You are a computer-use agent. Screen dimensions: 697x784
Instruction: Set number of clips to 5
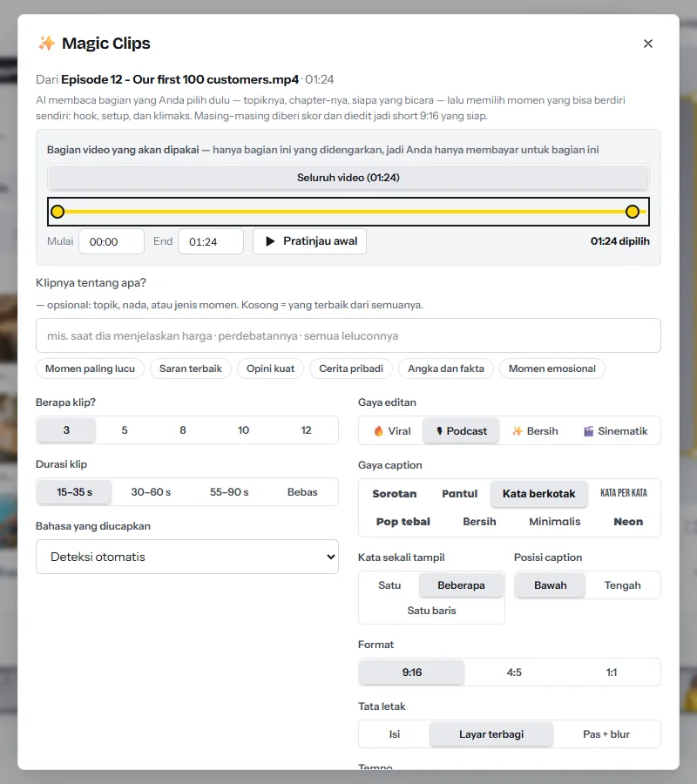point(125,430)
